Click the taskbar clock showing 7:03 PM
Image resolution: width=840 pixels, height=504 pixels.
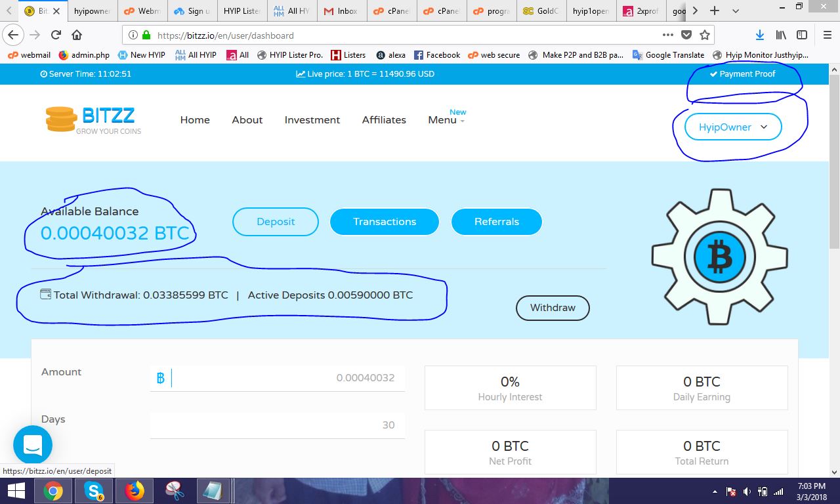point(812,492)
